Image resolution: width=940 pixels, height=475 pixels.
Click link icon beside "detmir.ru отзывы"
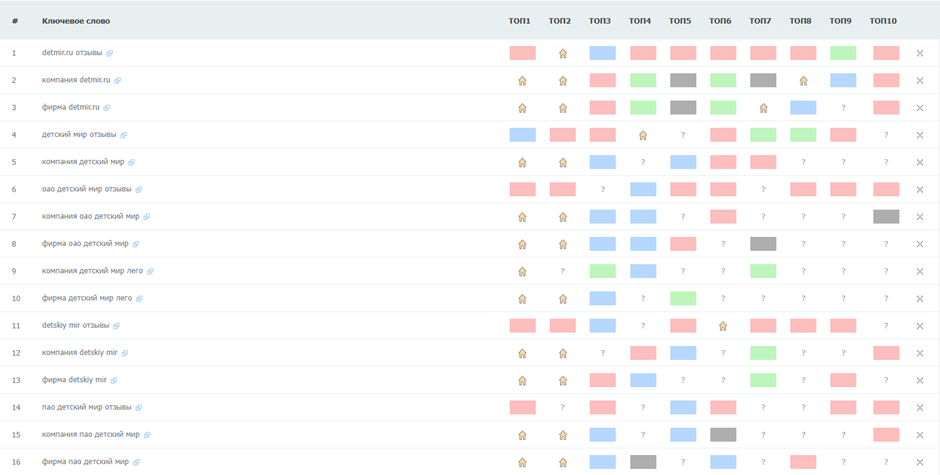(x=110, y=53)
